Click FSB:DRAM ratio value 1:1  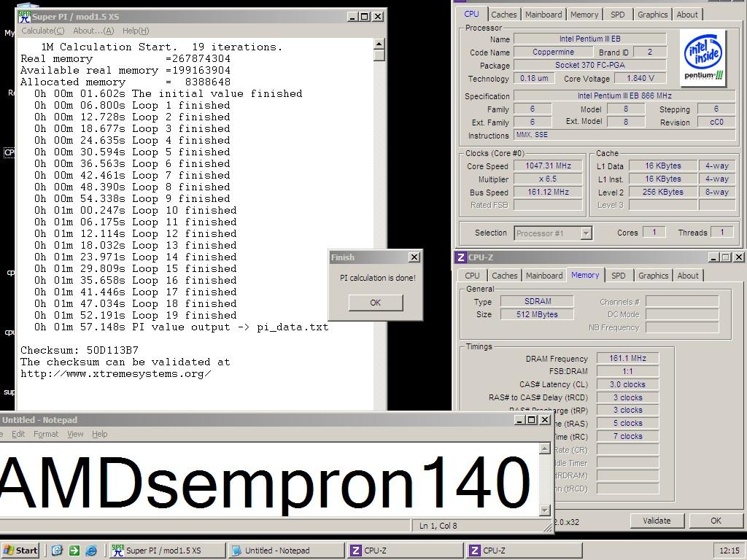coord(627,371)
